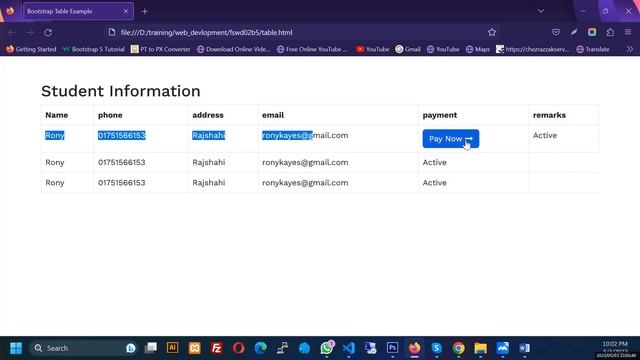Open the Pocket save icon

click(x=556, y=32)
